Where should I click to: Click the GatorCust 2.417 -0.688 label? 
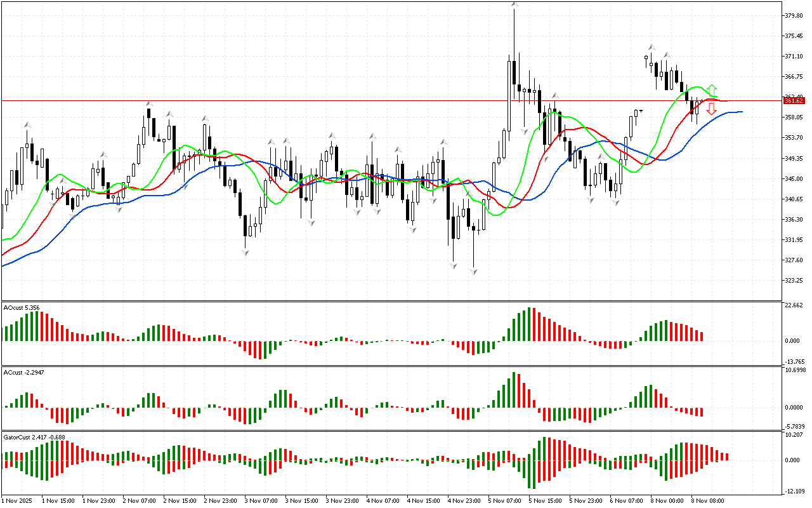pyautogui.click(x=34, y=437)
